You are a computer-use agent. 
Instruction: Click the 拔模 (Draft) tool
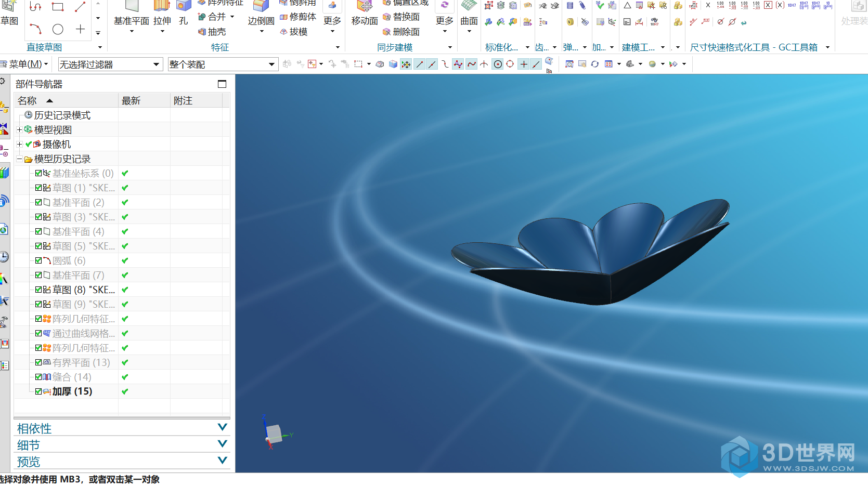tap(294, 32)
